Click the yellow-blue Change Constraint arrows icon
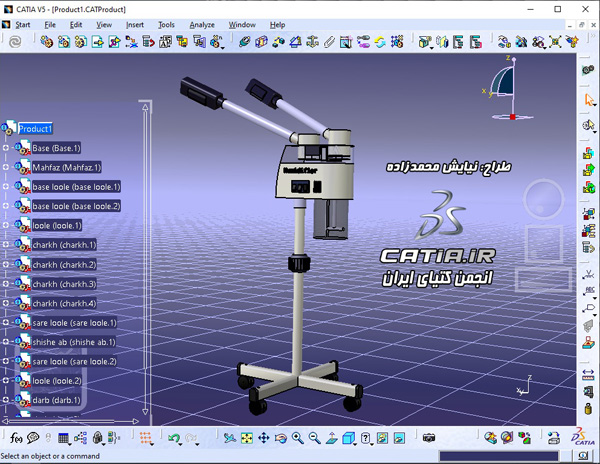This screenshot has width=600, height=464. coord(380,42)
